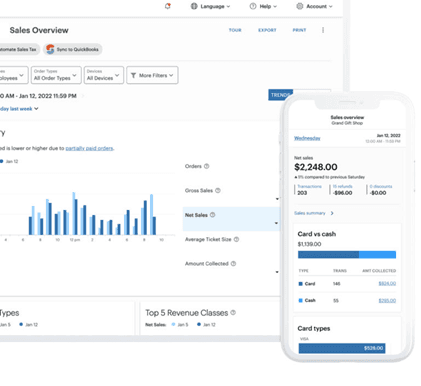Click the Help question mark icon
The image size is (421, 386).
click(253, 6)
